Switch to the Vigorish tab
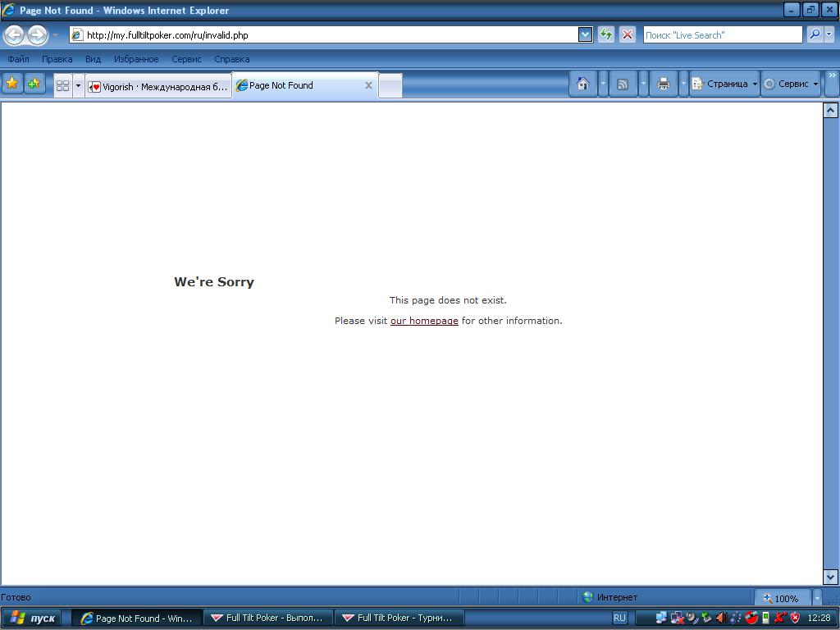840x630 pixels. [158, 86]
